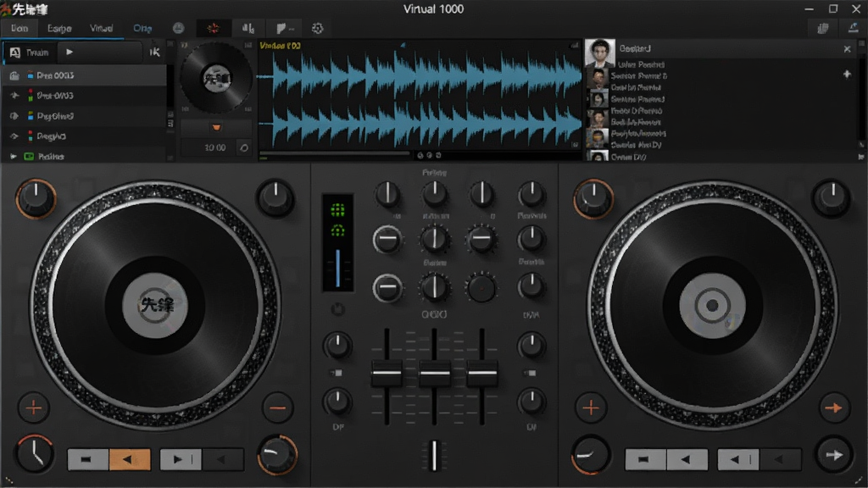Click the plus icon in the right list panel
The image size is (868, 488).
coord(847,74)
